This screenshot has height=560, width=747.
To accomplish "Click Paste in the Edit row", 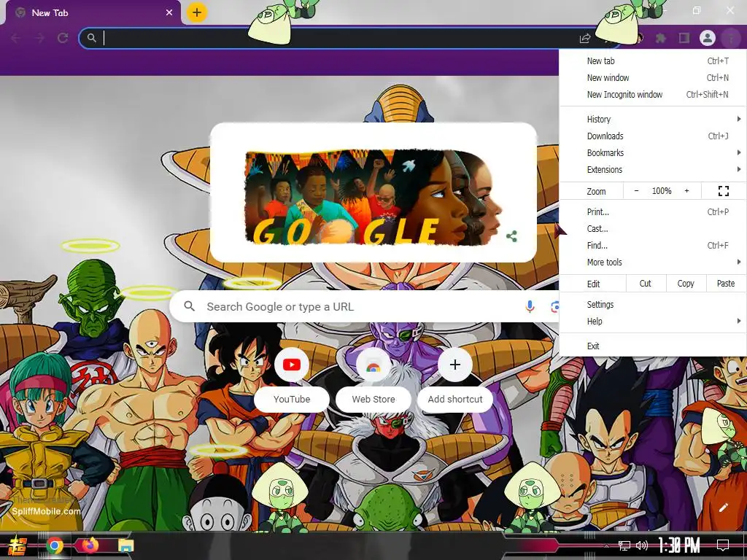I will point(726,284).
